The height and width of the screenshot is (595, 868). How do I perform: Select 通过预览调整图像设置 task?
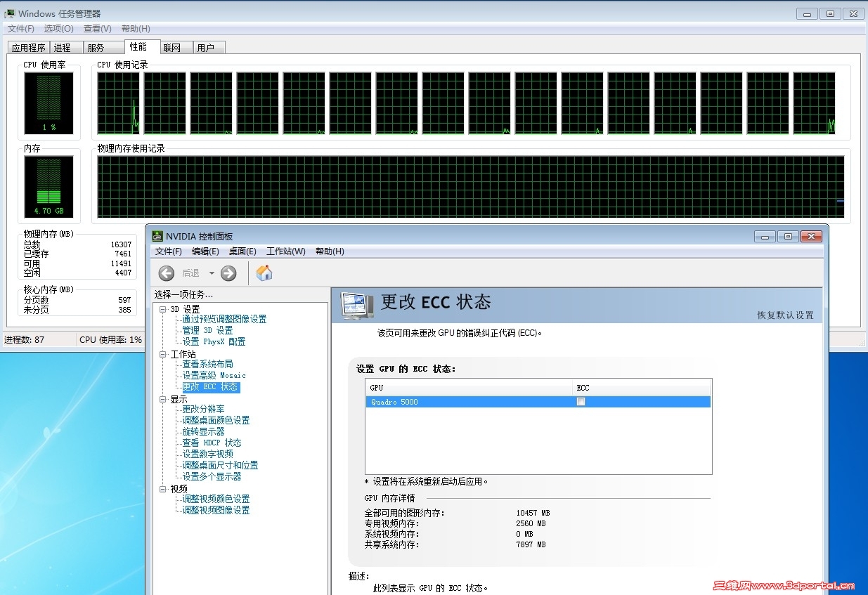pyautogui.click(x=224, y=319)
